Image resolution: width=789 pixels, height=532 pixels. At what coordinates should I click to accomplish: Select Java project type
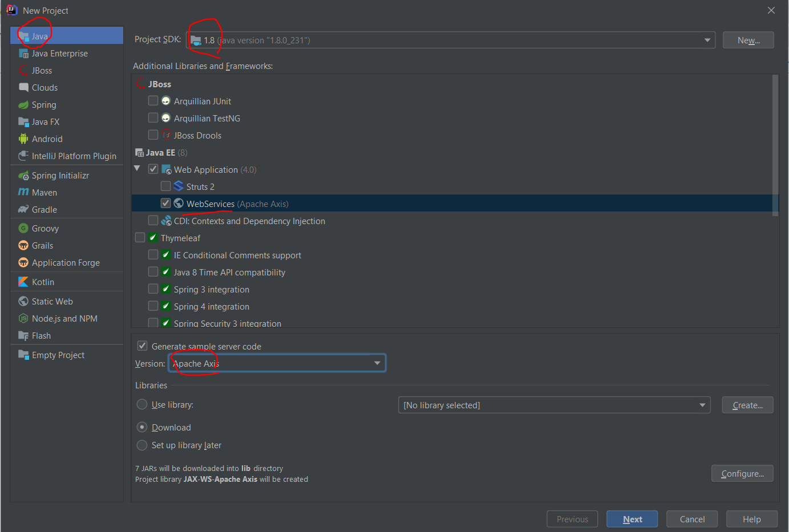[67, 36]
